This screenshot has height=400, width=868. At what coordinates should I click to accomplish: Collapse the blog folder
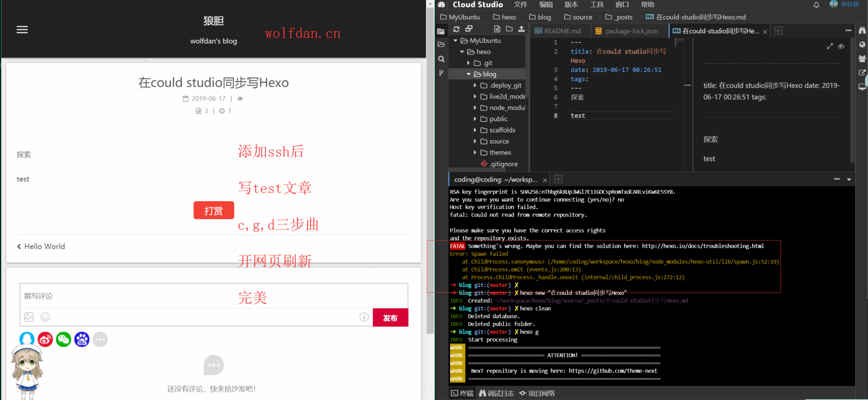(x=468, y=74)
